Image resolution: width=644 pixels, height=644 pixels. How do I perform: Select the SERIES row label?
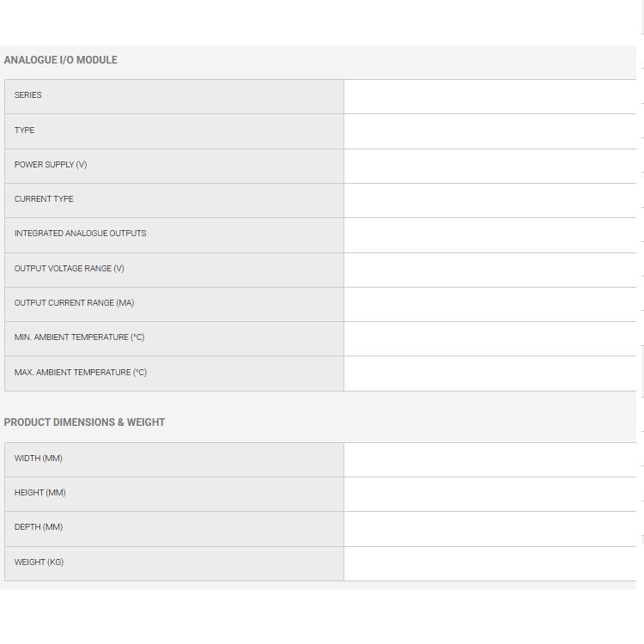pos(28,94)
